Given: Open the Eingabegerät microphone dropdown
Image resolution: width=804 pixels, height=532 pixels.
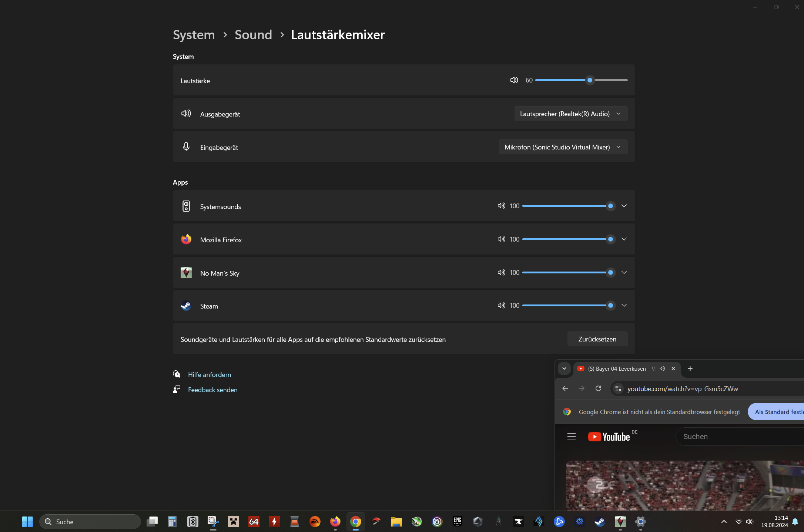Looking at the screenshot, I should click(563, 147).
